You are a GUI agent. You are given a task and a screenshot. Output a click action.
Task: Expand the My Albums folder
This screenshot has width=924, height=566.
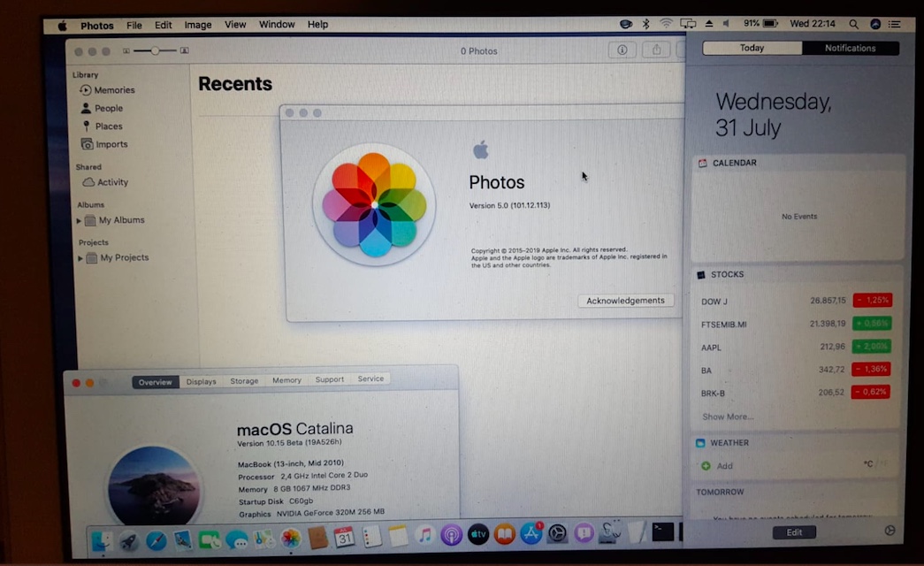(x=79, y=220)
